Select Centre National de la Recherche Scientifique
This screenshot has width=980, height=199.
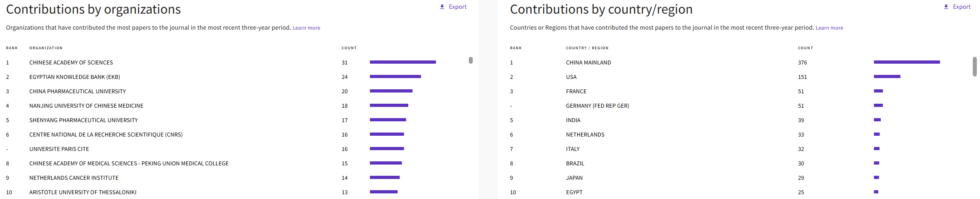(x=106, y=135)
